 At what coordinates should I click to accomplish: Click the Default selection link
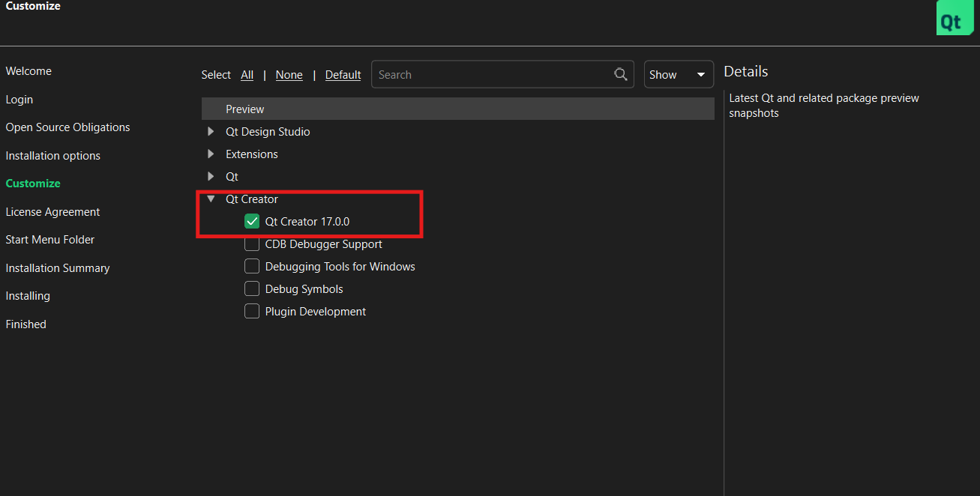point(343,75)
